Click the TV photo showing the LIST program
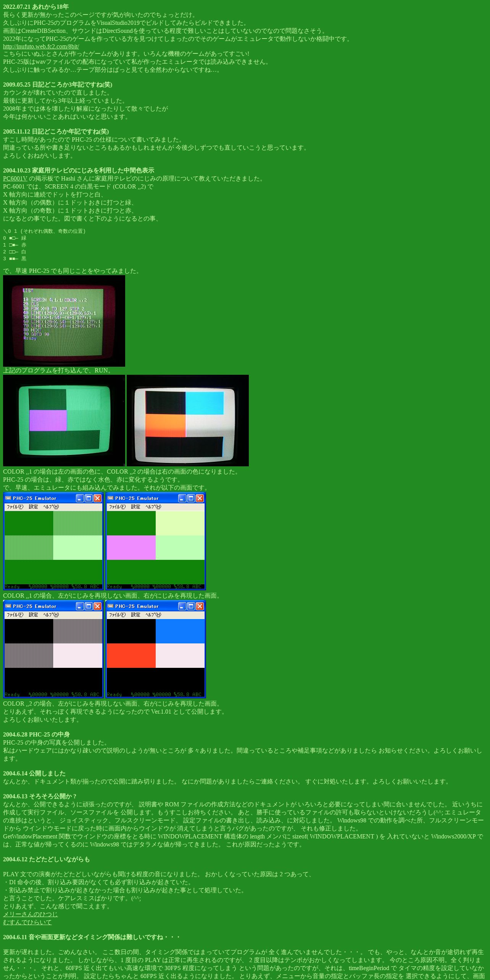The image size is (490, 980). pyautogui.click(x=64, y=321)
